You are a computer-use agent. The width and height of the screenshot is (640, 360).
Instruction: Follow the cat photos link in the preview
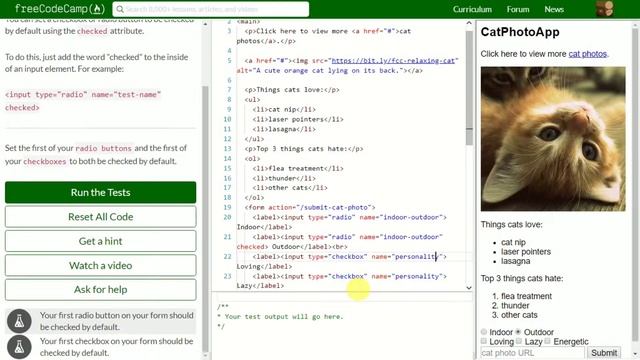587,54
